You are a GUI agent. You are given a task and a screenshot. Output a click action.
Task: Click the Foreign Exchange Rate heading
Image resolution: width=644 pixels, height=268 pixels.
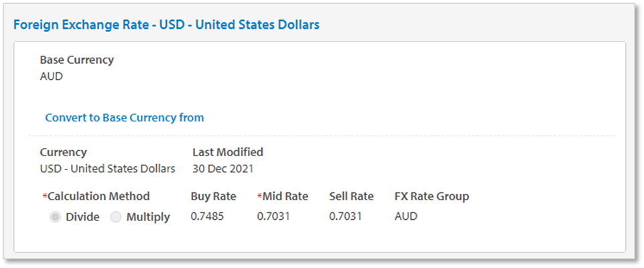point(166,25)
